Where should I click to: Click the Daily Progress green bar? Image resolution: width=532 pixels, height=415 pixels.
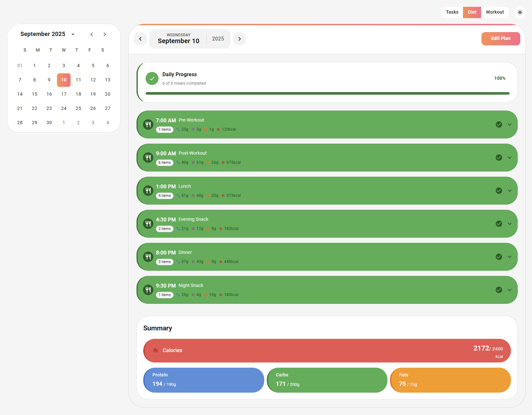[327, 93]
